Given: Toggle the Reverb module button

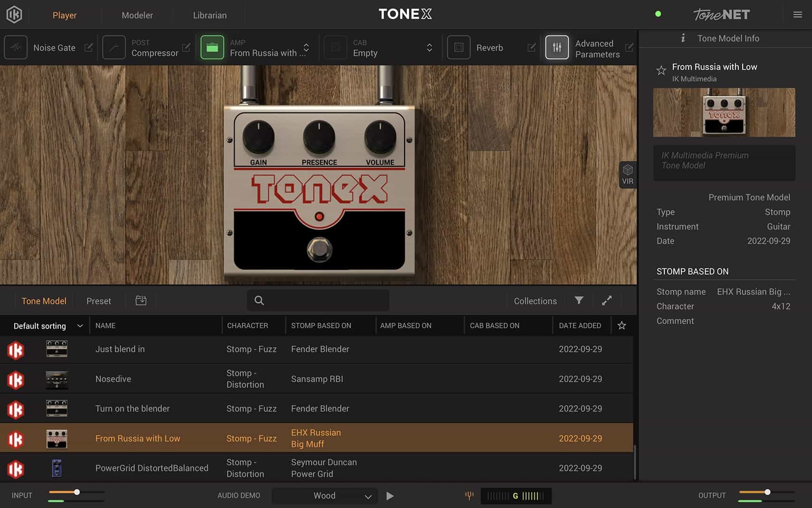Looking at the screenshot, I should tap(459, 48).
